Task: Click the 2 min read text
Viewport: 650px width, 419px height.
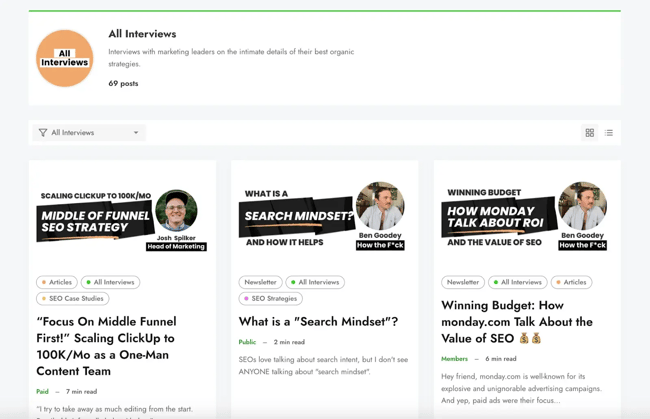Action: click(289, 342)
